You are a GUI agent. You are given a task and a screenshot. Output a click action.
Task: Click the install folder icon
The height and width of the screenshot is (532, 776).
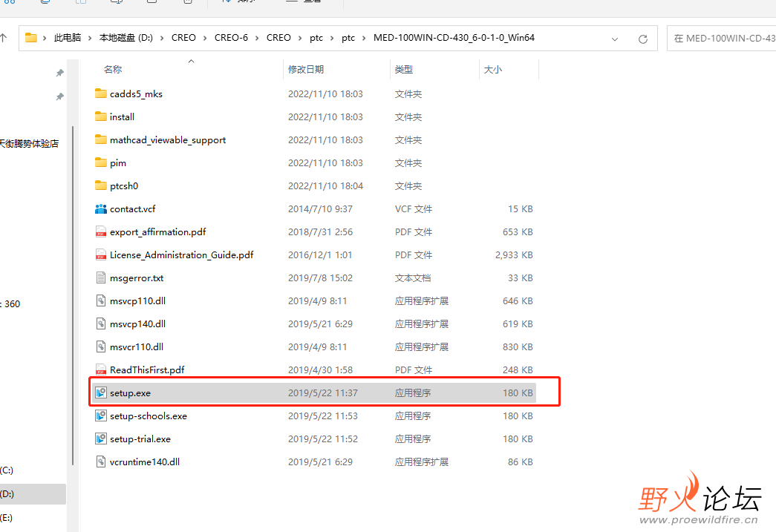pos(101,116)
